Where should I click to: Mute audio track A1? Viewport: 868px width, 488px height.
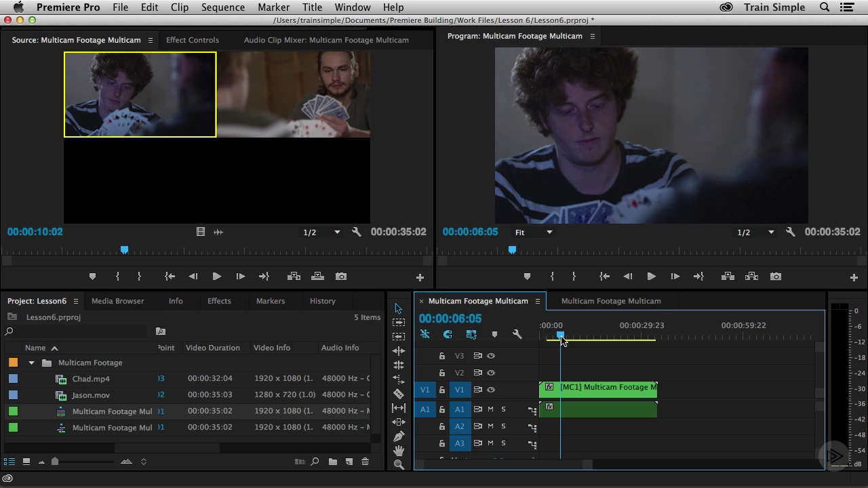(x=490, y=409)
